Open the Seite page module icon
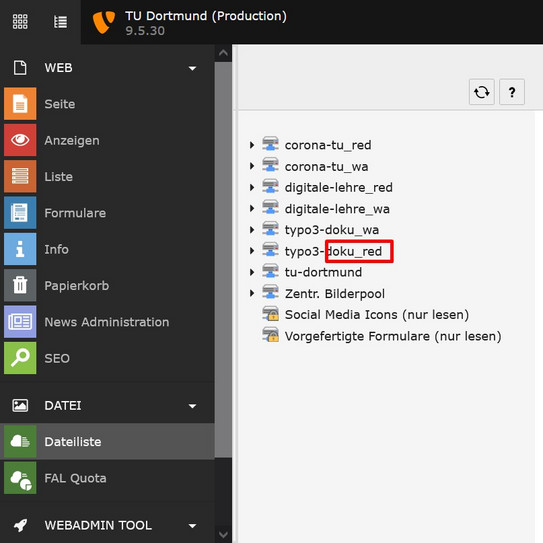543x543 pixels. tap(20, 104)
